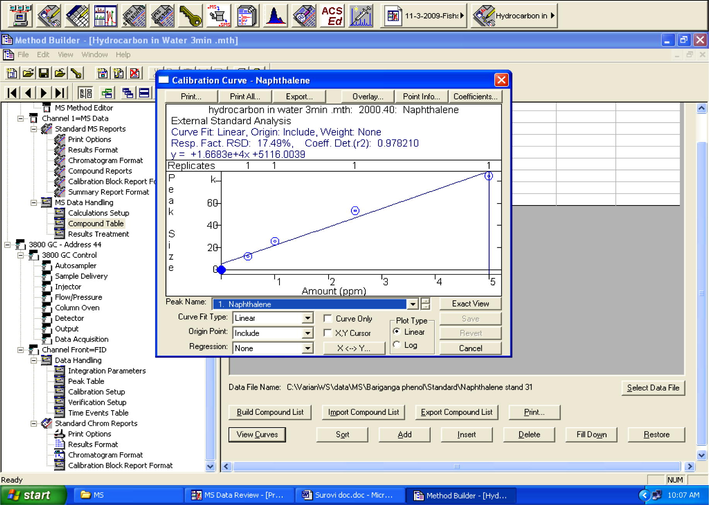709x505 pixels.
Task: Select Linear plot type radio button
Action: click(397, 332)
